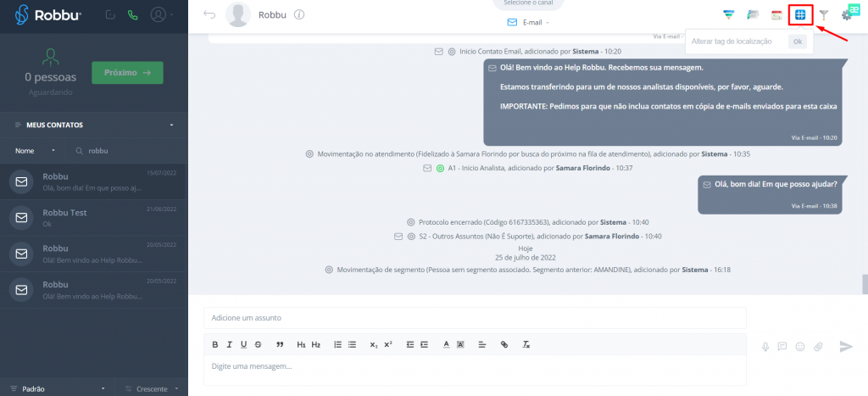The image size is (868, 396).
Task: Attach a file with paperclip icon
Action: [x=819, y=346]
